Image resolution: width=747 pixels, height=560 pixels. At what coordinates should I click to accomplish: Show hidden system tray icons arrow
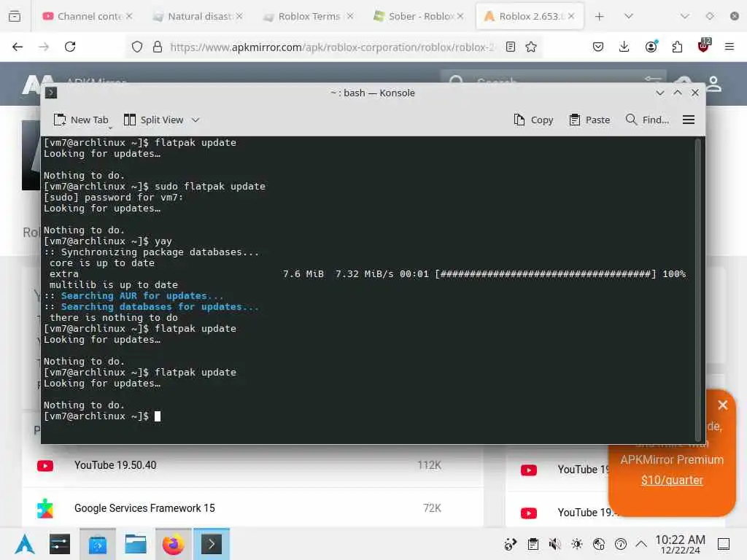tap(641, 544)
